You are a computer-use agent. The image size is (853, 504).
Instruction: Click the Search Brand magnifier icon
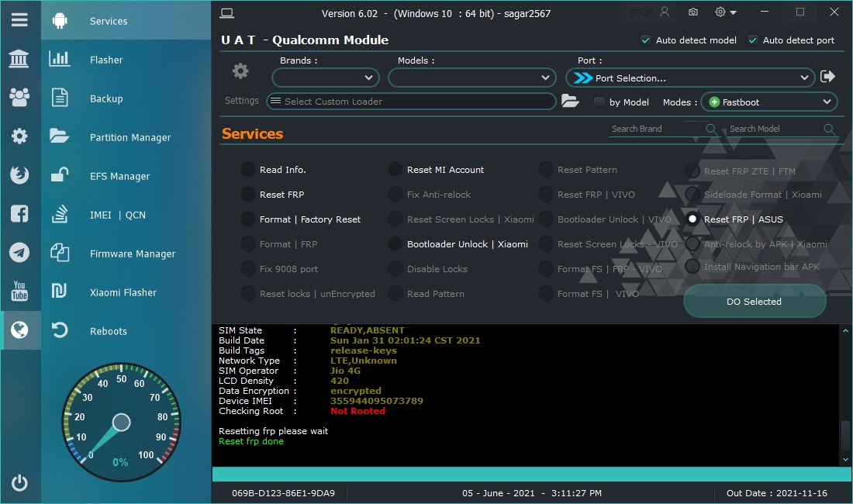pos(711,129)
